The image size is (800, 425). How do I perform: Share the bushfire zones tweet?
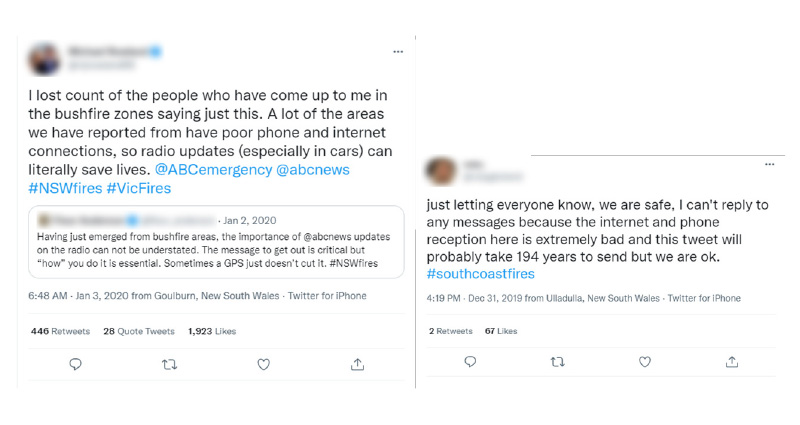(x=357, y=365)
